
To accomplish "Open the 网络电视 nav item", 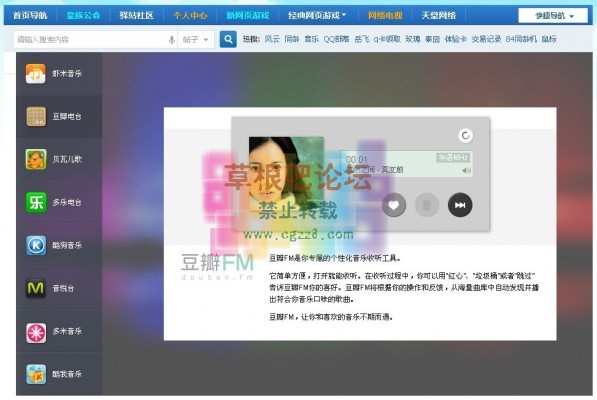I will pos(385,16).
